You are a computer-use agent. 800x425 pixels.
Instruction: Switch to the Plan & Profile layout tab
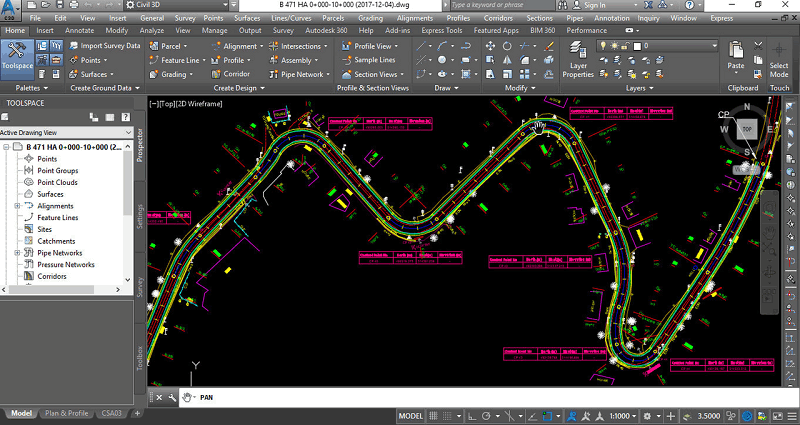click(x=66, y=413)
